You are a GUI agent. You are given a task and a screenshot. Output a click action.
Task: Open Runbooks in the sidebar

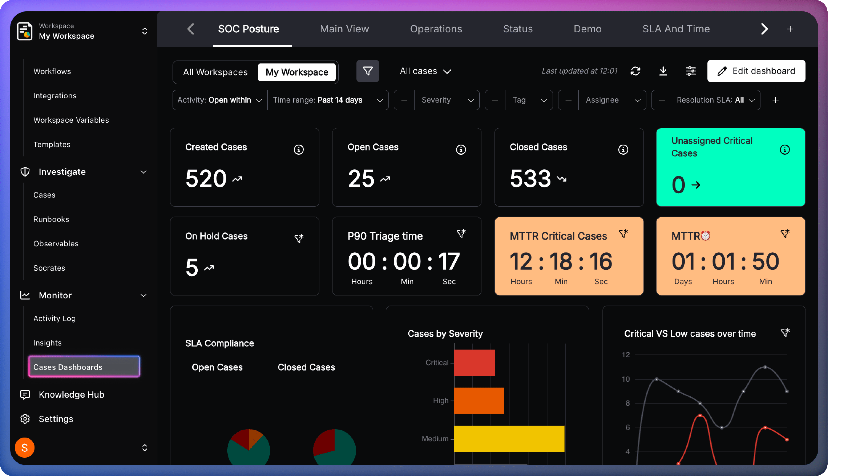(51, 219)
